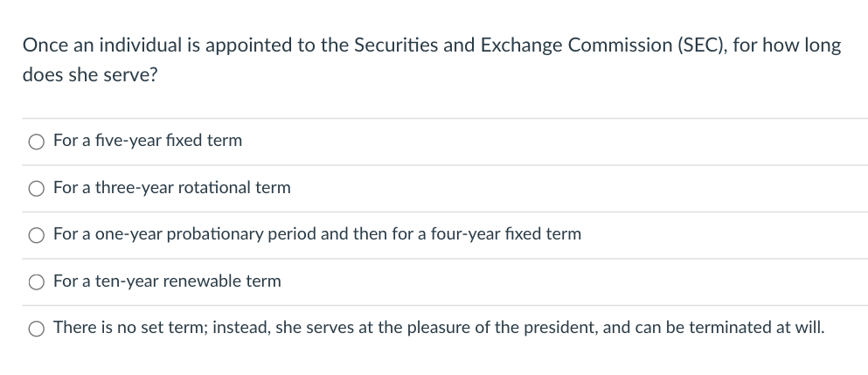Choose the three-year rotational term radio button
Viewport: 868px width, 375px height.
click(37, 188)
